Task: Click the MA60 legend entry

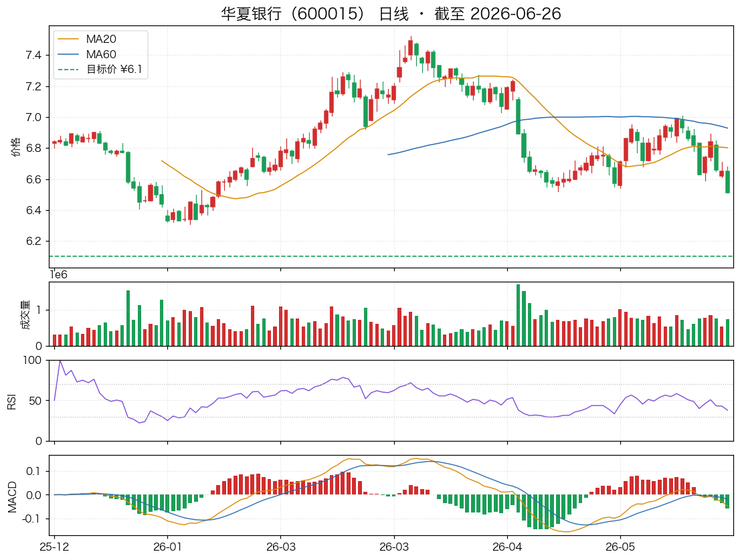Action: pyautogui.click(x=87, y=54)
